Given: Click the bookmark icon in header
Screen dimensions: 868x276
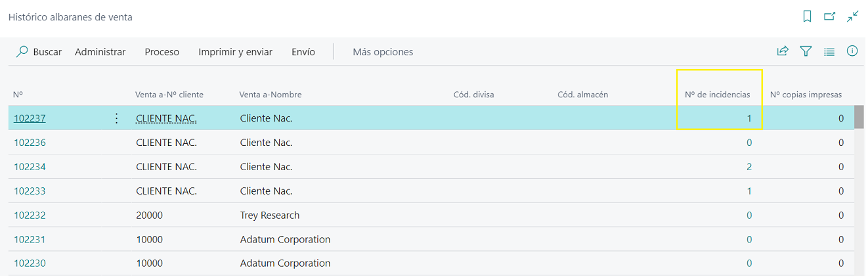Looking at the screenshot, I should (x=808, y=17).
